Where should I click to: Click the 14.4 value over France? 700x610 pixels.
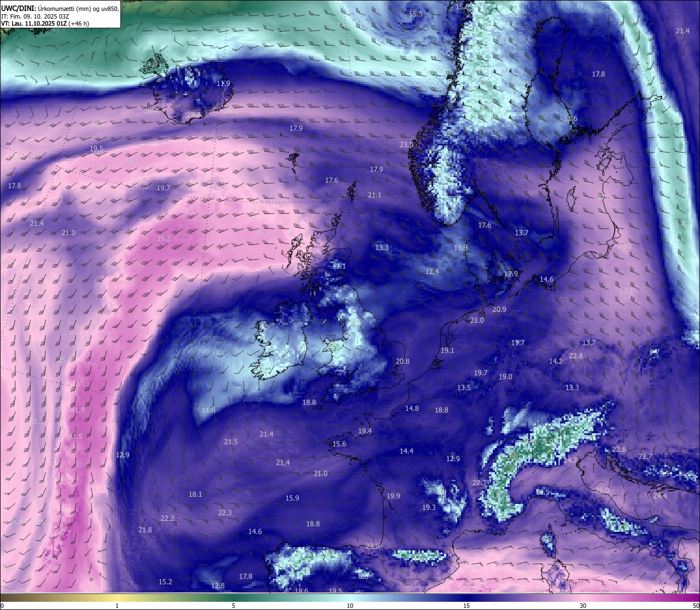tap(406, 451)
